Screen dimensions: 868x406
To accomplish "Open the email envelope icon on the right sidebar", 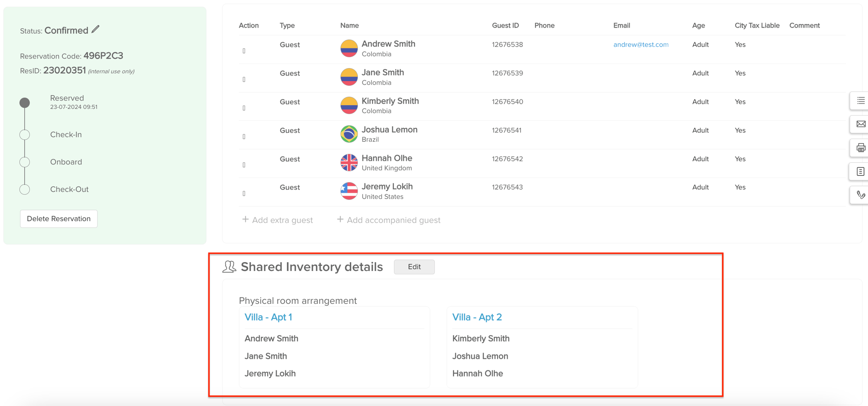I will tap(861, 125).
